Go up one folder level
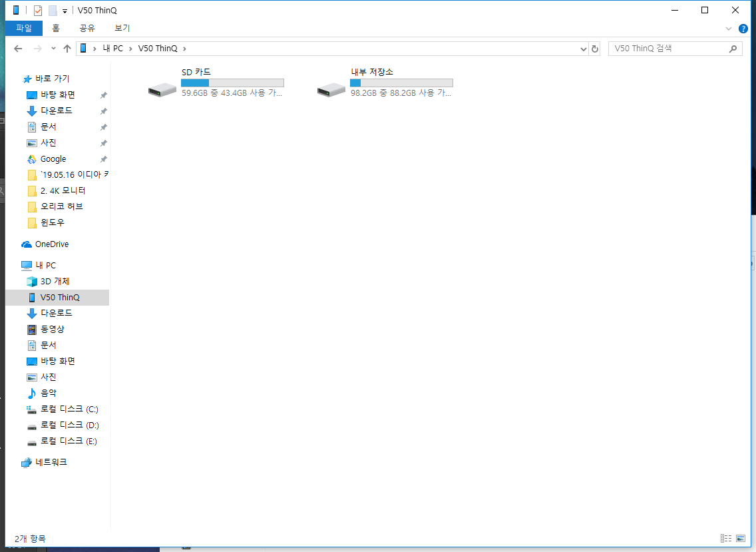 point(67,48)
